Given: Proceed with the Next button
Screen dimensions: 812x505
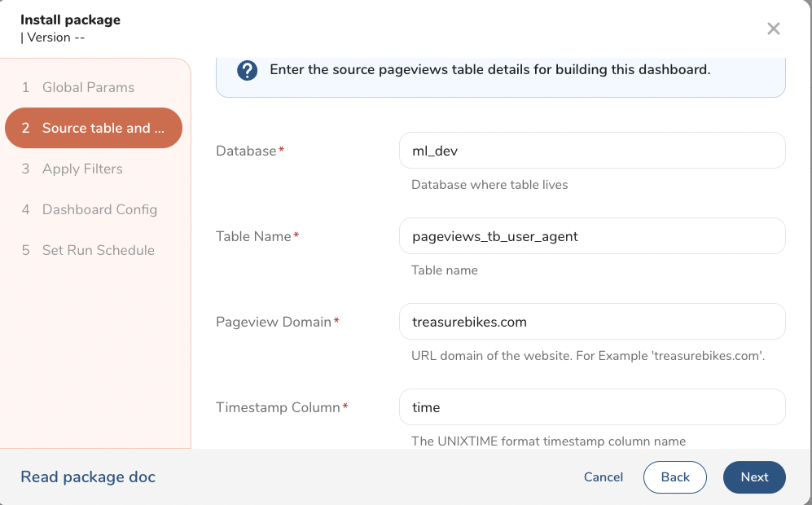Looking at the screenshot, I should 754,477.
